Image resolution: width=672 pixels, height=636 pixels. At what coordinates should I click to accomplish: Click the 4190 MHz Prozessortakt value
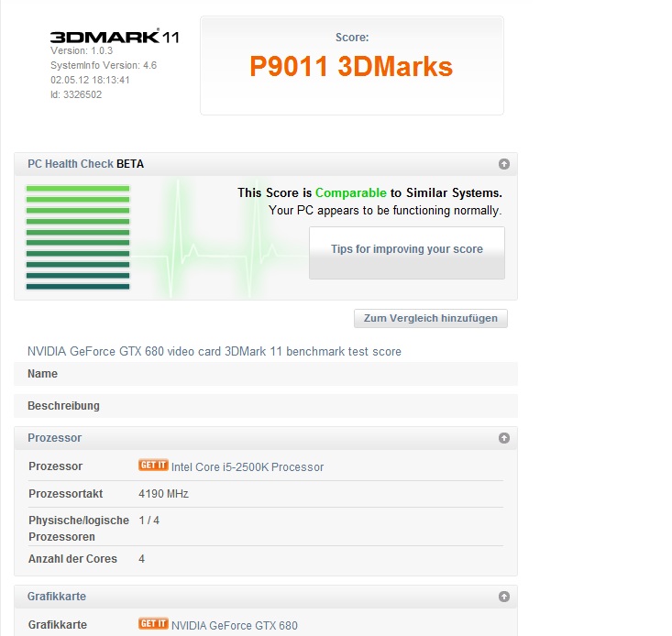click(163, 494)
